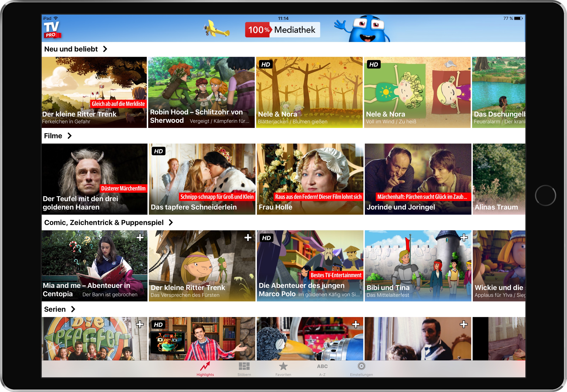Add Die Pfefferkörner series with plus icon

point(140,324)
